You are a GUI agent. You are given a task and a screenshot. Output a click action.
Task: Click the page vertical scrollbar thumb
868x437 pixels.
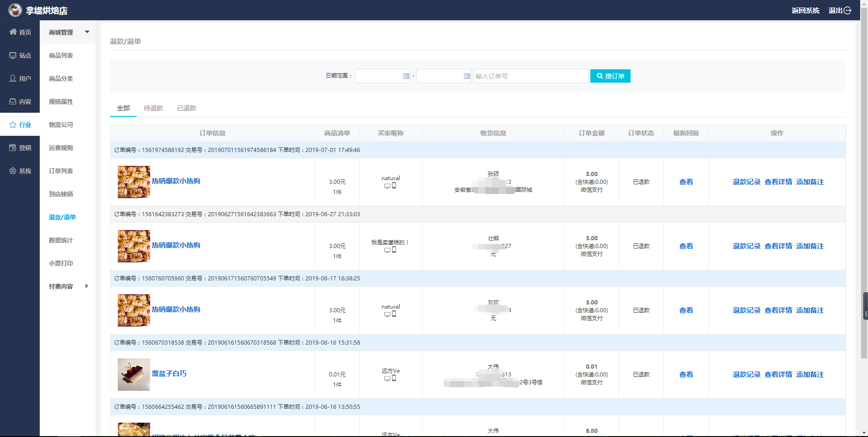click(864, 183)
